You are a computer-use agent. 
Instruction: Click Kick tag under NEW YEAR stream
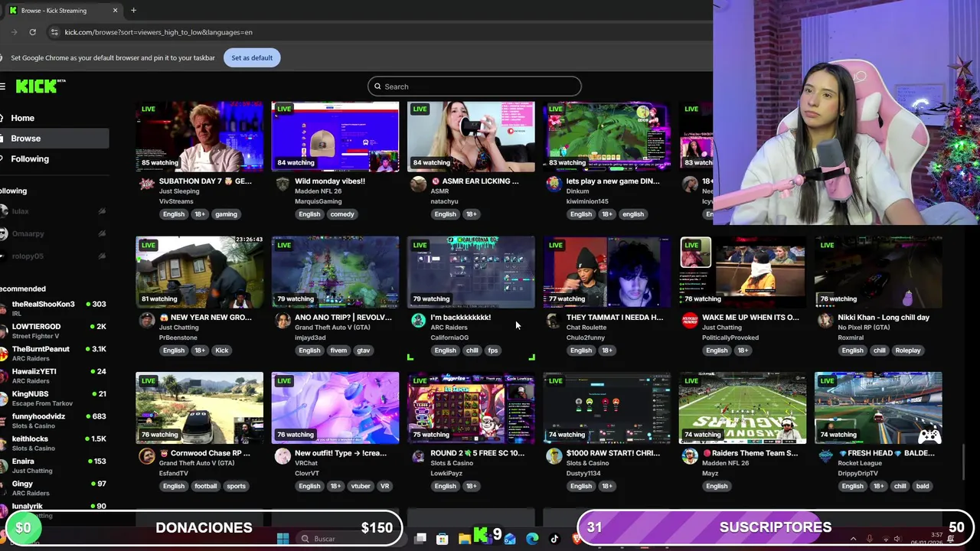coord(222,350)
